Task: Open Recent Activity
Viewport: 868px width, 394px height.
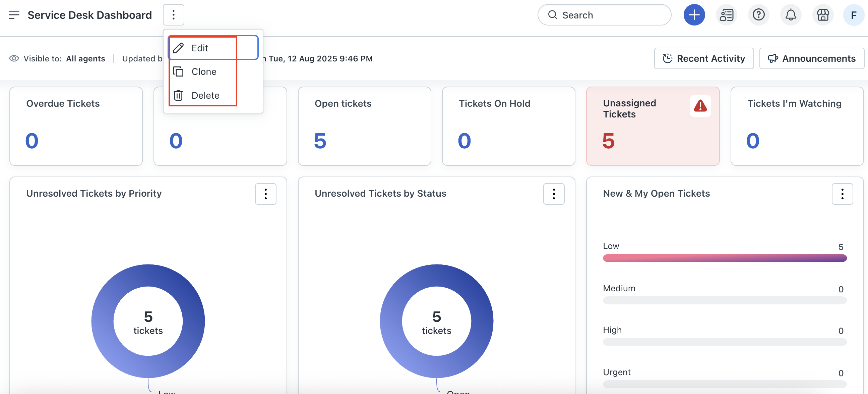Action: click(x=703, y=58)
